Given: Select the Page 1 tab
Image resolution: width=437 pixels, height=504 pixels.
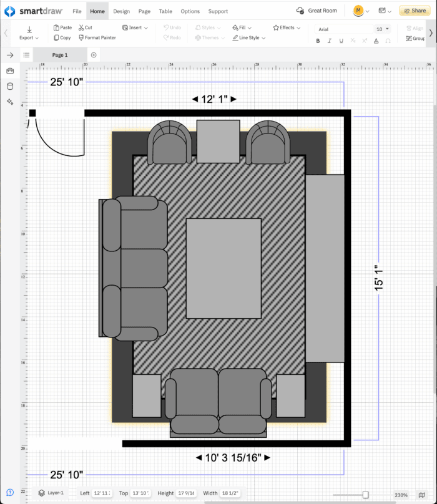Looking at the screenshot, I should [60, 55].
